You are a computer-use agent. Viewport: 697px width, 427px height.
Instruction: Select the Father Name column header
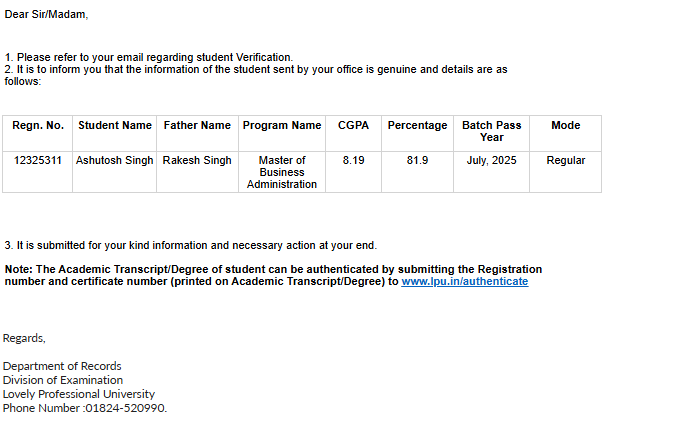click(x=197, y=126)
